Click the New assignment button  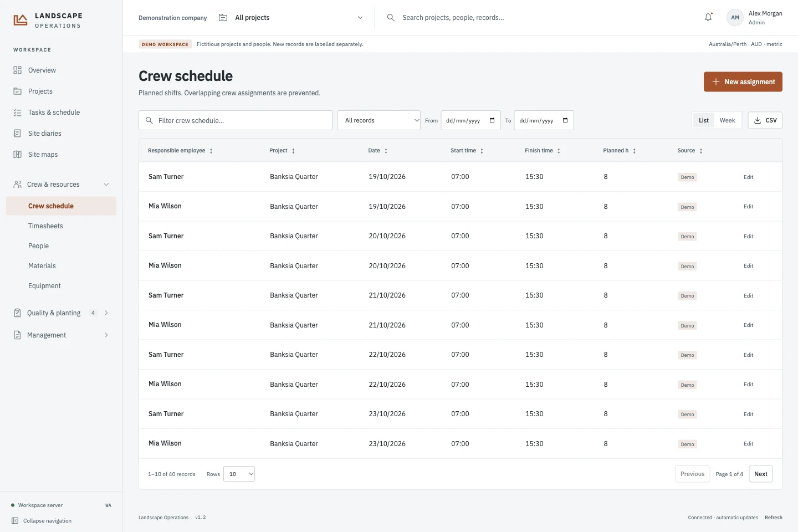(x=743, y=81)
